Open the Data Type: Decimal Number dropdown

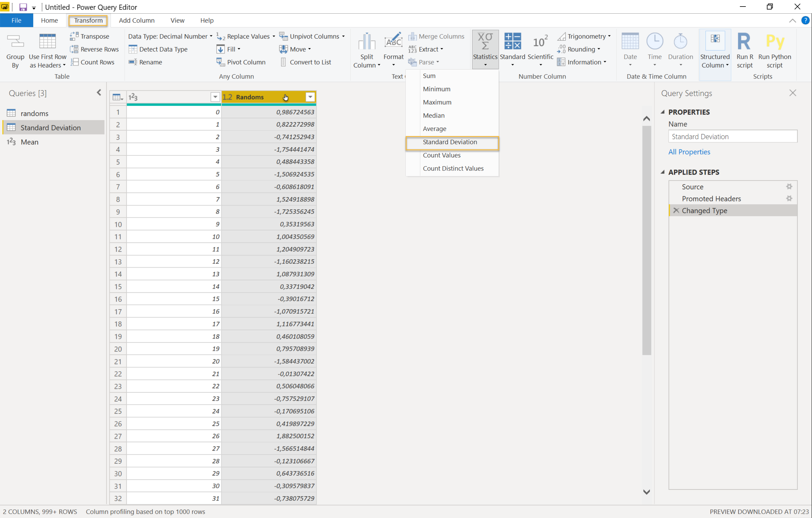pos(170,36)
